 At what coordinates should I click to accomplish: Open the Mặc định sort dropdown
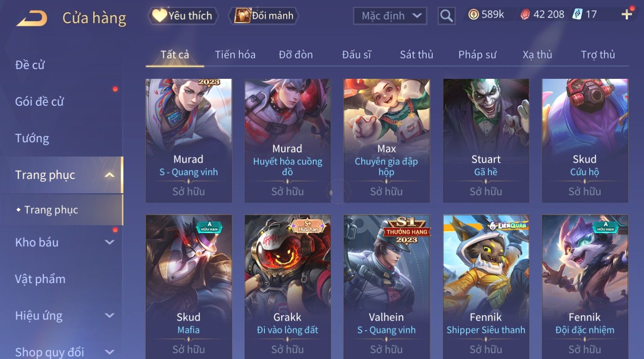tap(390, 16)
